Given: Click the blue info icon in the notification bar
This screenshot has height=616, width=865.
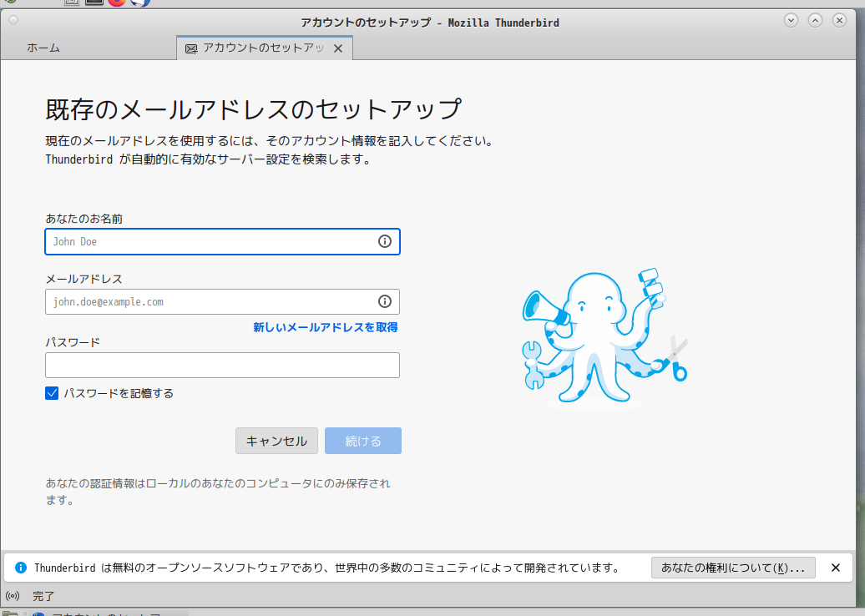Looking at the screenshot, I should point(20,568).
